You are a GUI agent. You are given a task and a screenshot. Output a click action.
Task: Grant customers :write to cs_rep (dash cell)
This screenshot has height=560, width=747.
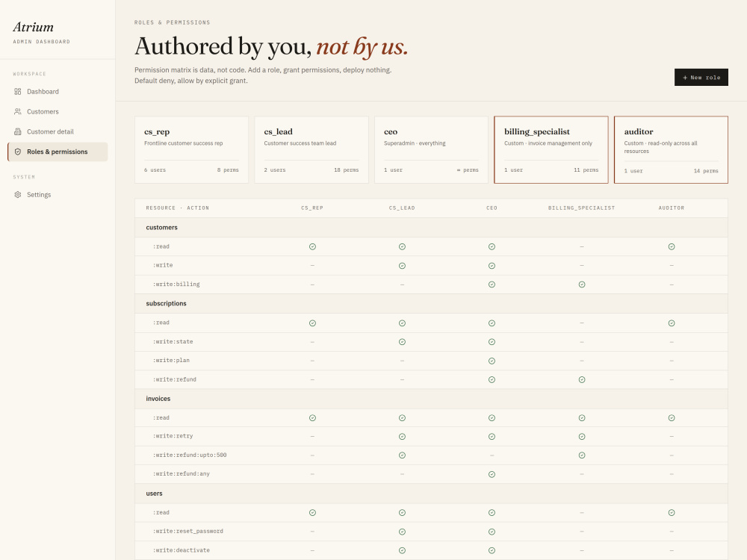click(312, 265)
